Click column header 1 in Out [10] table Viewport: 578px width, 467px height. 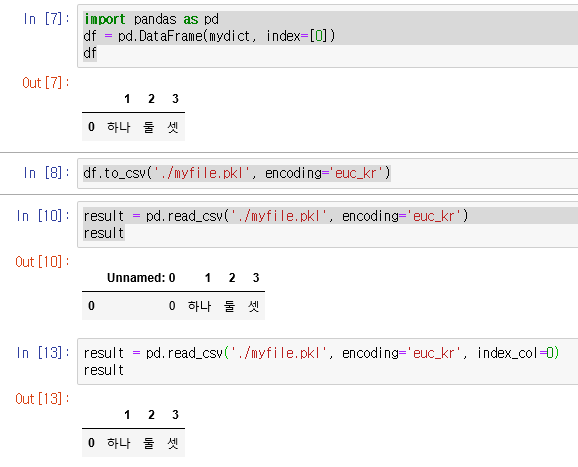coord(208,278)
